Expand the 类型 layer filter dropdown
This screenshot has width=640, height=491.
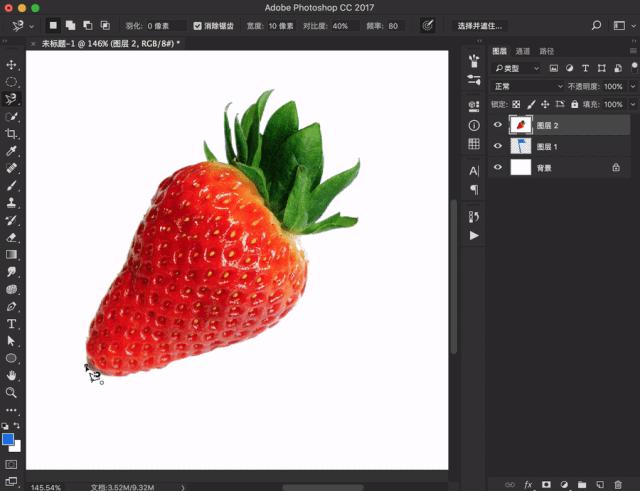coord(518,68)
